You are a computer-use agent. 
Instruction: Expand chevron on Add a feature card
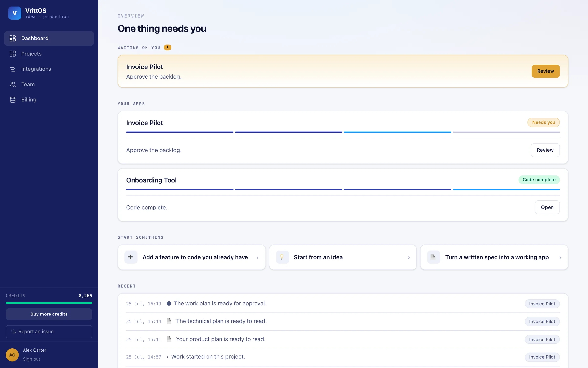pos(257,257)
